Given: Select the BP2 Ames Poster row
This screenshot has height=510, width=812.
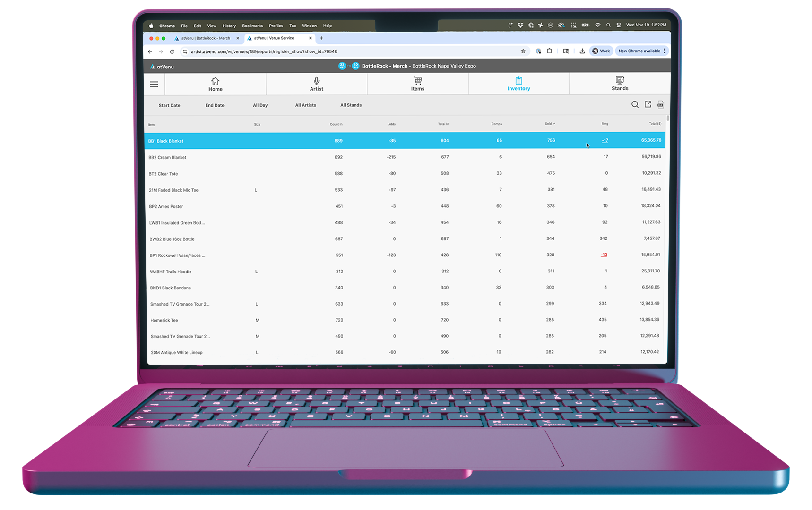Looking at the screenshot, I should (406, 206).
